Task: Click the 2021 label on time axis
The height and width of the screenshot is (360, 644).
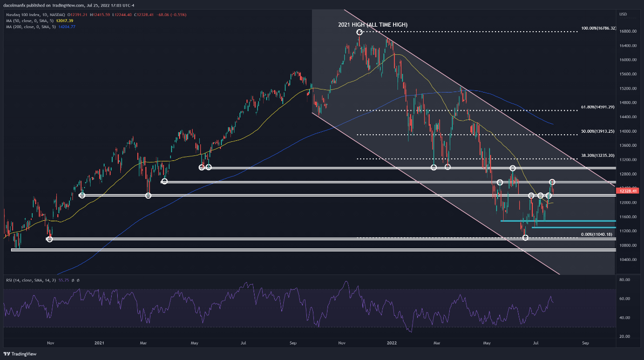Action: (x=99, y=343)
